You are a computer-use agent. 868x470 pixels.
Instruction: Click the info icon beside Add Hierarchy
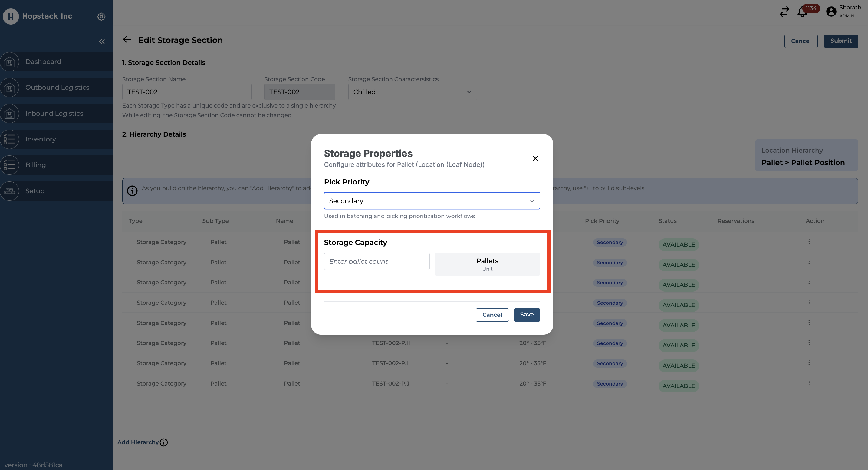click(164, 442)
